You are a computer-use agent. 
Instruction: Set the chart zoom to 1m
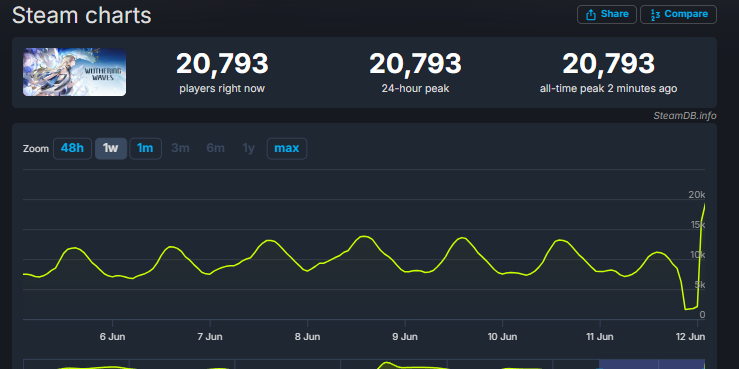145,148
